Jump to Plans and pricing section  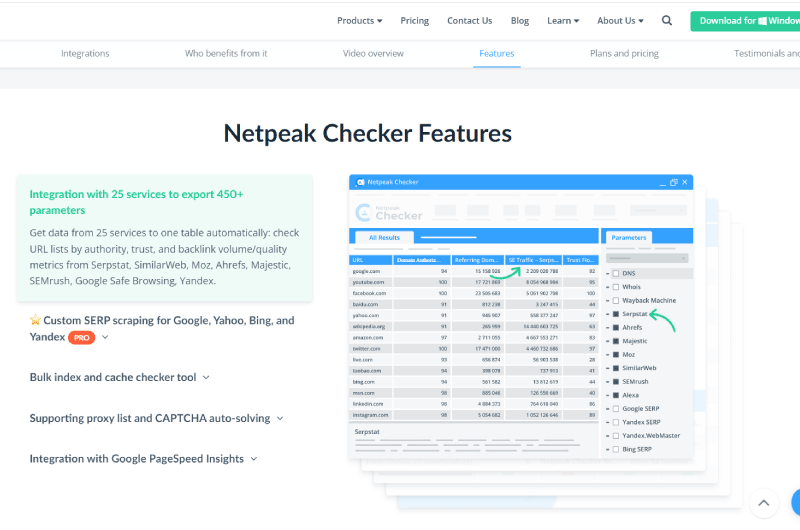624,53
